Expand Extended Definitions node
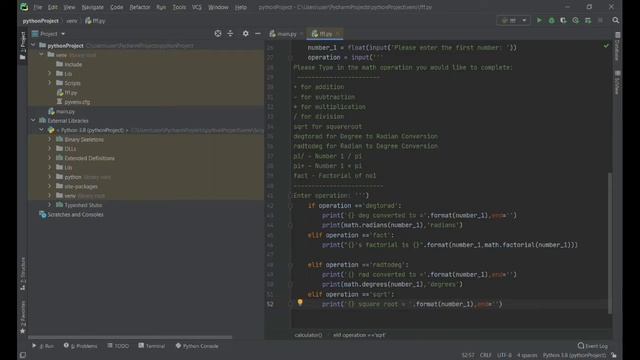The width and height of the screenshot is (640, 360). tap(50, 158)
